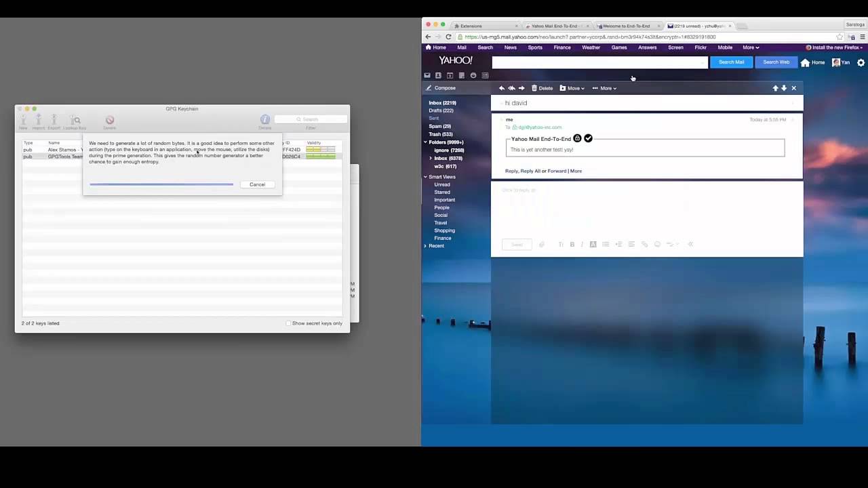Click the key generation progress bar
Screen dimensions: 868x488
click(x=161, y=184)
